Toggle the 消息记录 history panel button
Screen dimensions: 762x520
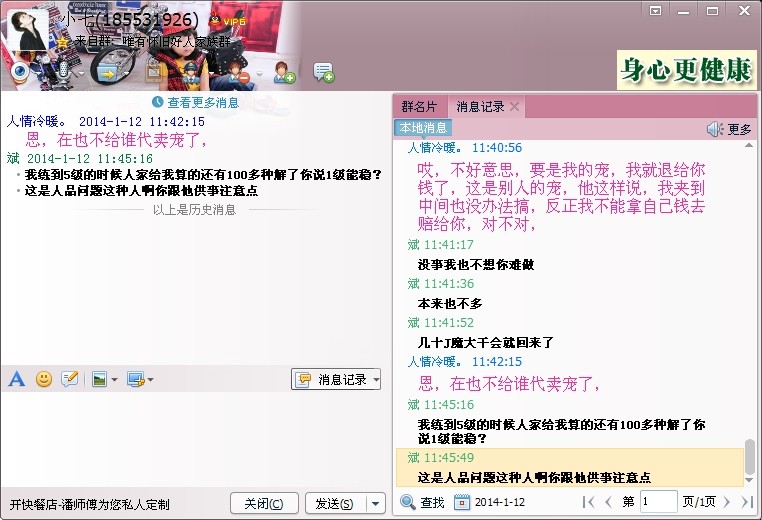[x=335, y=380]
